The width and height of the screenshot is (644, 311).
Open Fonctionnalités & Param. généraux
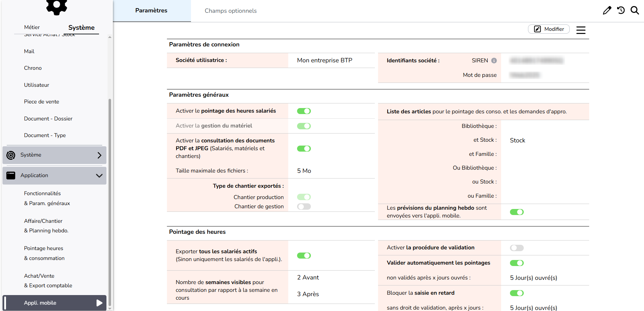pyautogui.click(x=47, y=198)
